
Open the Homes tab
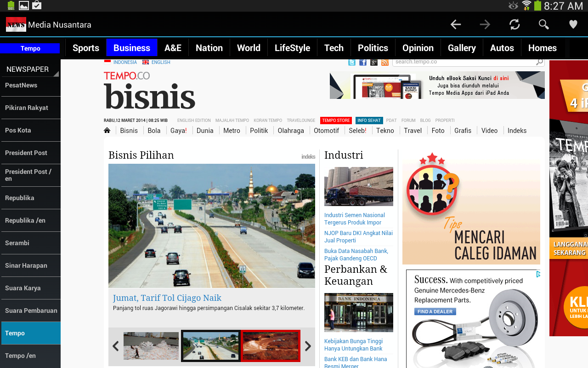coord(543,48)
